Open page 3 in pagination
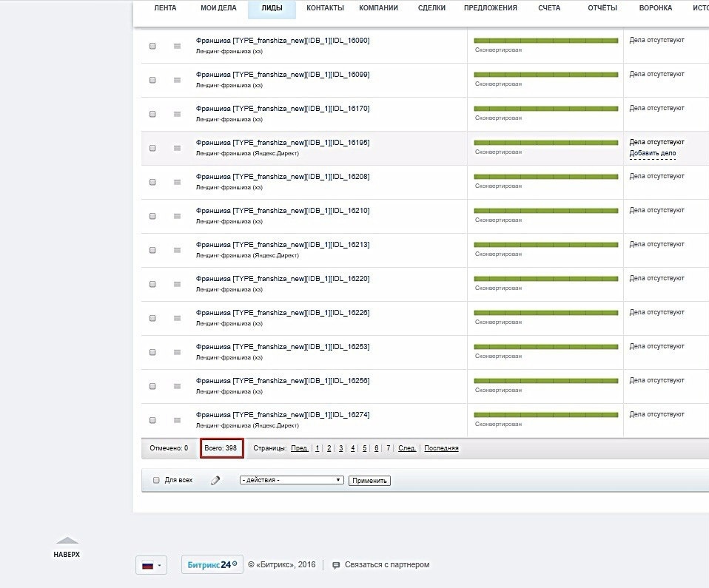709x588 pixels. [x=341, y=448]
